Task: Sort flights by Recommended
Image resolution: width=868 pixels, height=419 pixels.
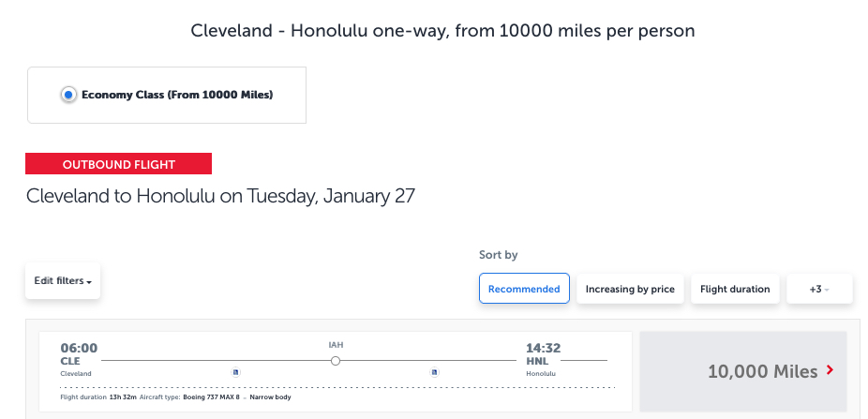Action: click(x=524, y=289)
